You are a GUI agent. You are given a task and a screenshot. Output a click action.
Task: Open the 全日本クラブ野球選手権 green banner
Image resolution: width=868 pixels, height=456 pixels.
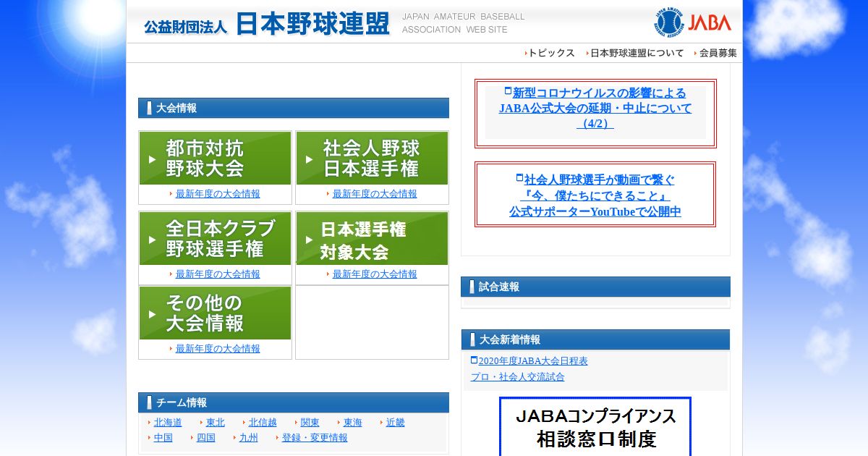click(x=215, y=239)
